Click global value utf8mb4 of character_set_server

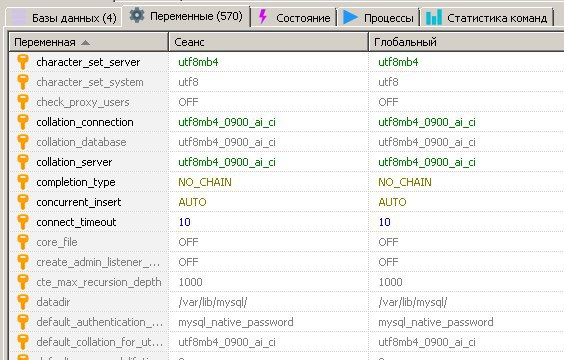pos(398,62)
